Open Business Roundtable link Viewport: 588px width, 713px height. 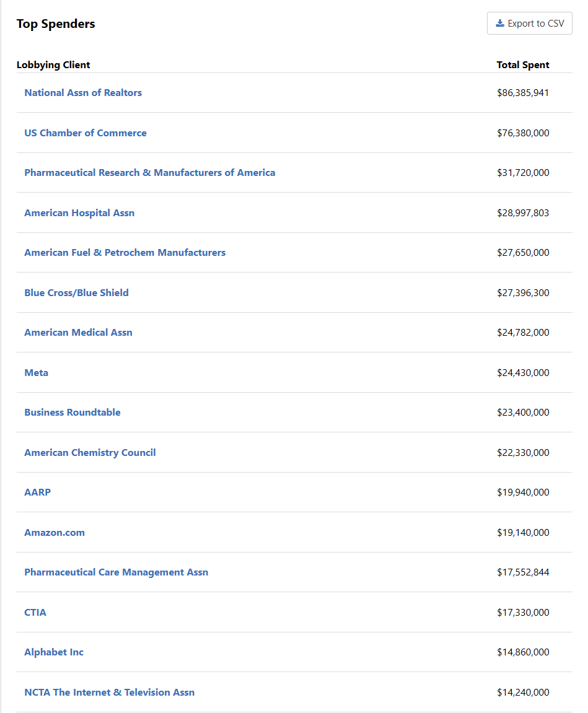72,413
